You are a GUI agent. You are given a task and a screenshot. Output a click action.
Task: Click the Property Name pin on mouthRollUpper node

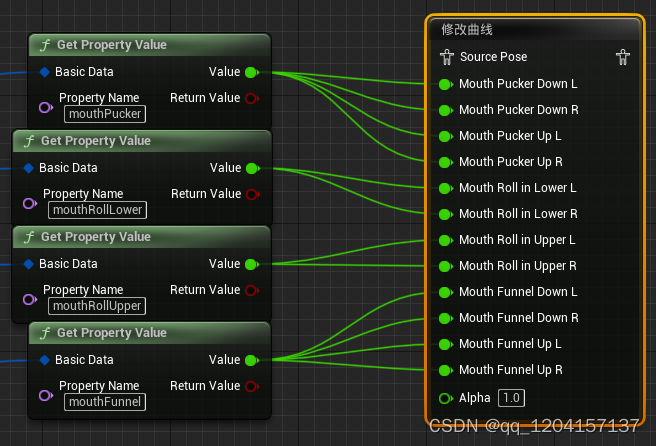pyautogui.click(x=30, y=300)
